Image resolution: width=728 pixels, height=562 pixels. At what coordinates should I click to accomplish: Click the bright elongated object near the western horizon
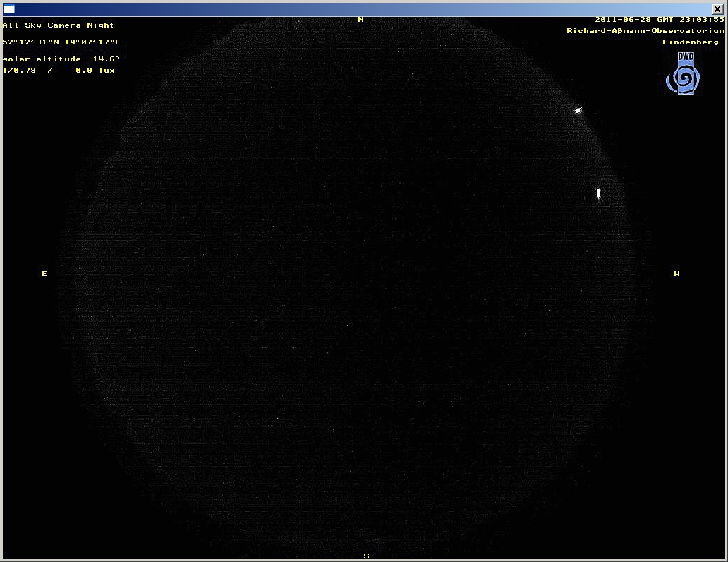tap(599, 193)
